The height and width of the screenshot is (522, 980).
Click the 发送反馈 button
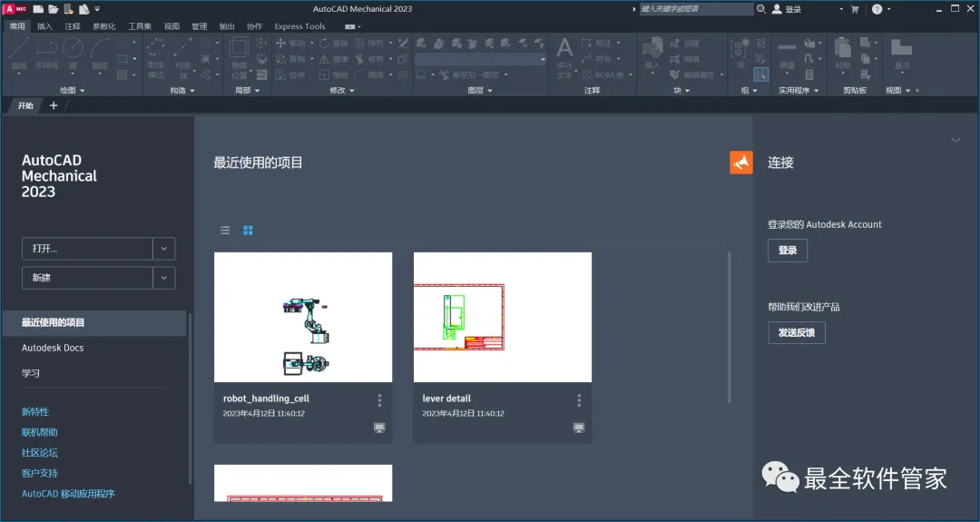coord(797,332)
